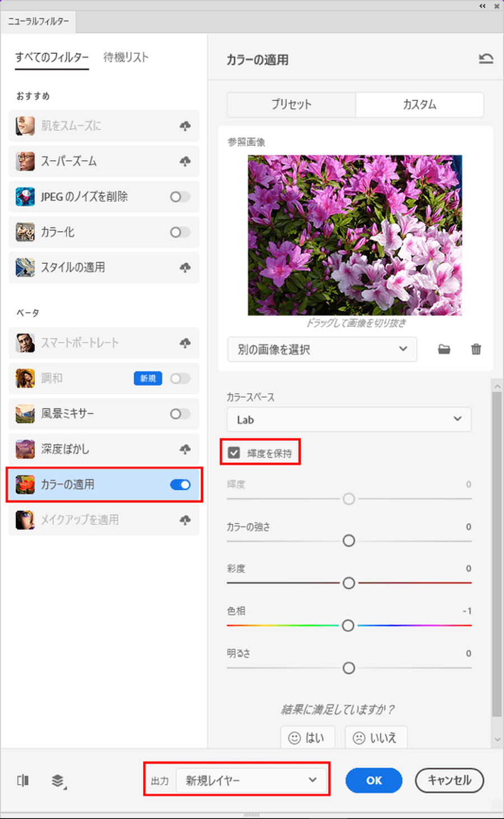Click the カラー化 filter thumbnail icon
The height and width of the screenshot is (819, 504).
coord(25,232)
